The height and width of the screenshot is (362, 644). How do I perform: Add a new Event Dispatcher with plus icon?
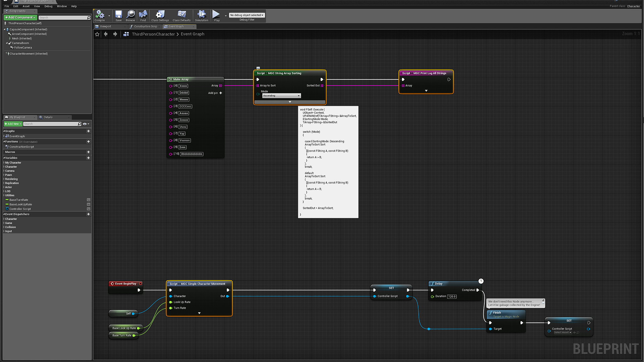89,214
